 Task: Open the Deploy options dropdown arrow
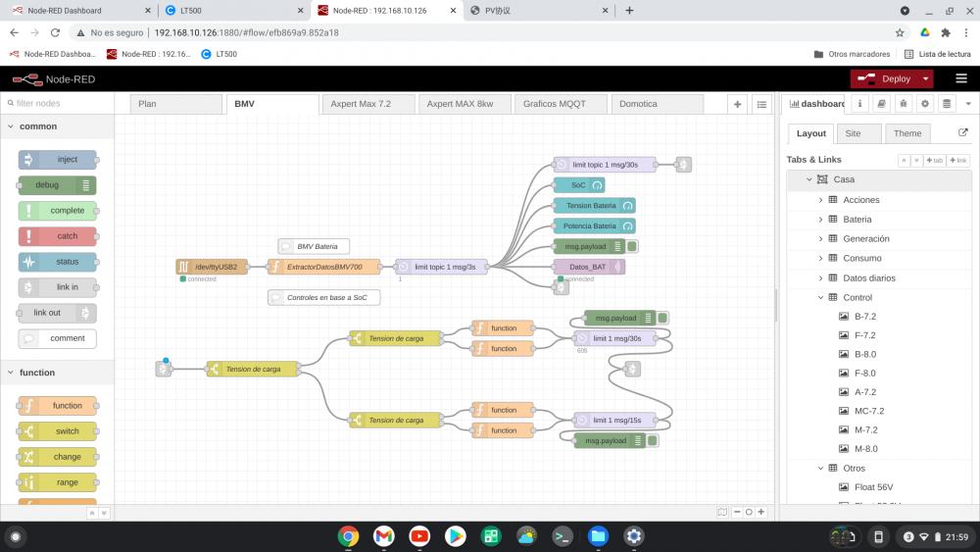pos(926,78)
